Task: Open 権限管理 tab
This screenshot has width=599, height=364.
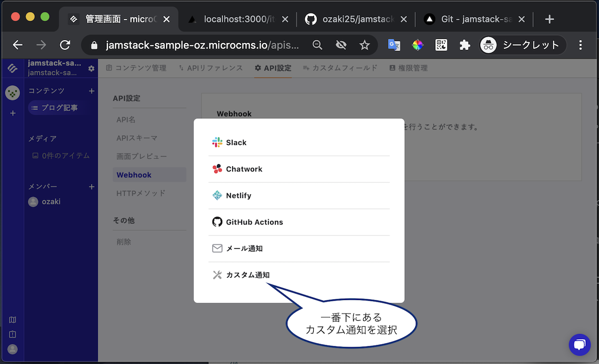Action: [x=408, y=68]
